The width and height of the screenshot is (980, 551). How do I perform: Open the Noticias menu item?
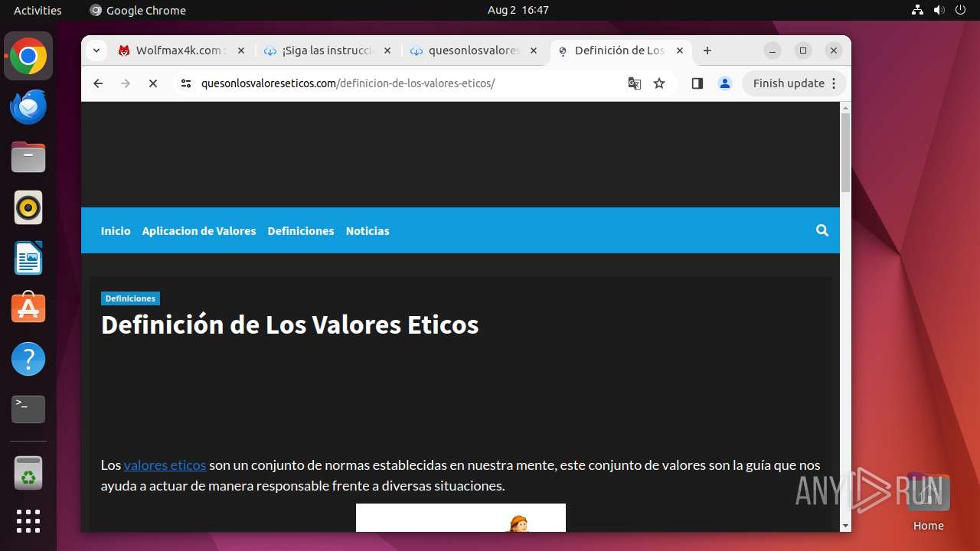tap(367, 230)
